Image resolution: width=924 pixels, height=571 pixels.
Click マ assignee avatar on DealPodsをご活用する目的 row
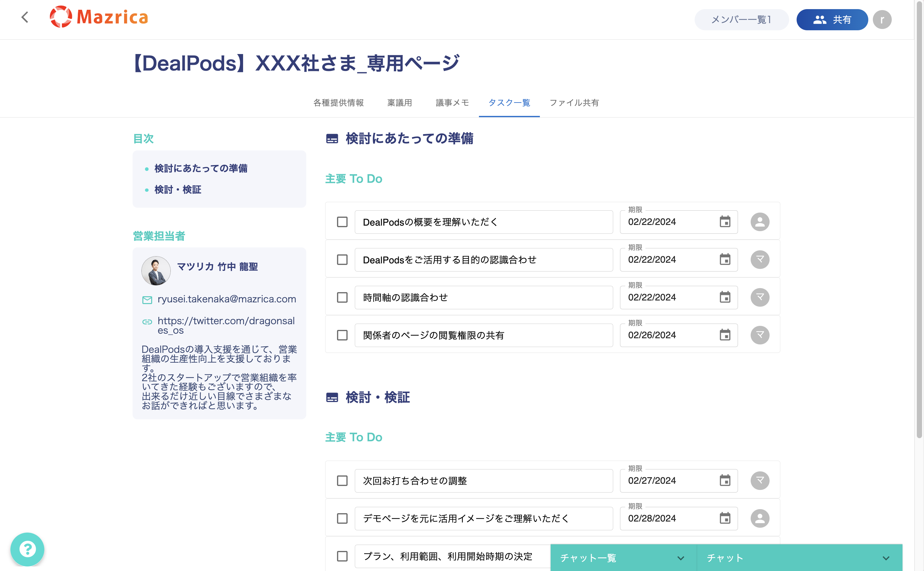coord(760,259)
